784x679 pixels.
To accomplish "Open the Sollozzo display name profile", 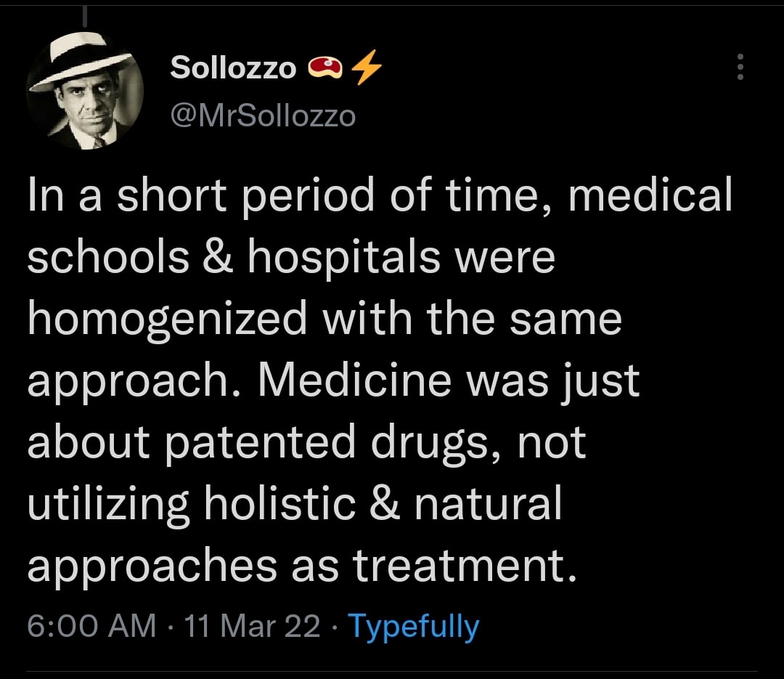I will [232, 68].
